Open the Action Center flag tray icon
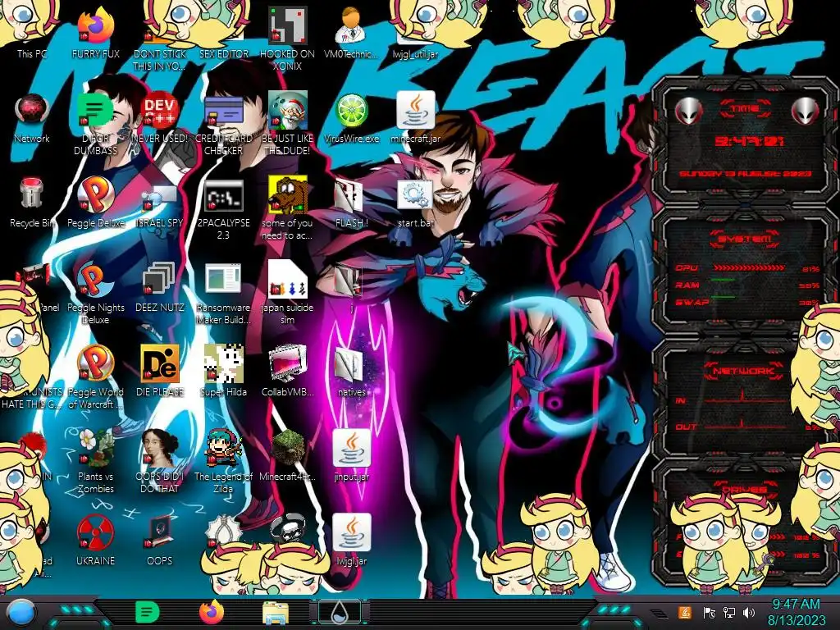 click(x=710, y=612)
